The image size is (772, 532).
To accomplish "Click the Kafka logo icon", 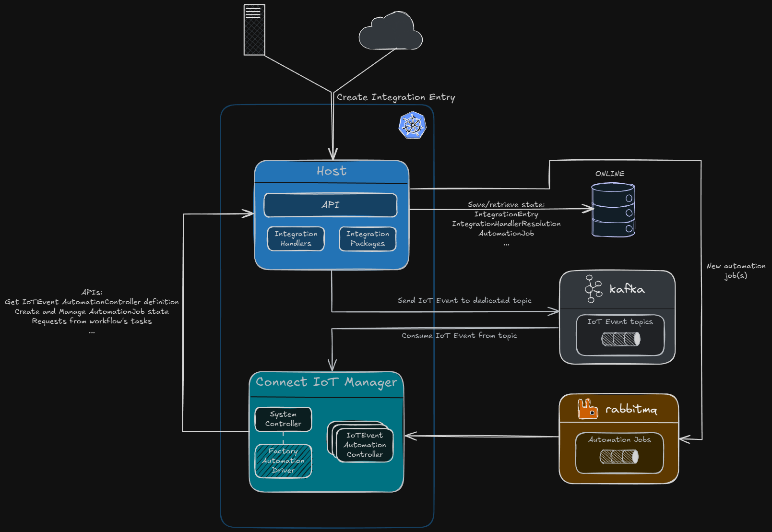I will coord(593,289).
